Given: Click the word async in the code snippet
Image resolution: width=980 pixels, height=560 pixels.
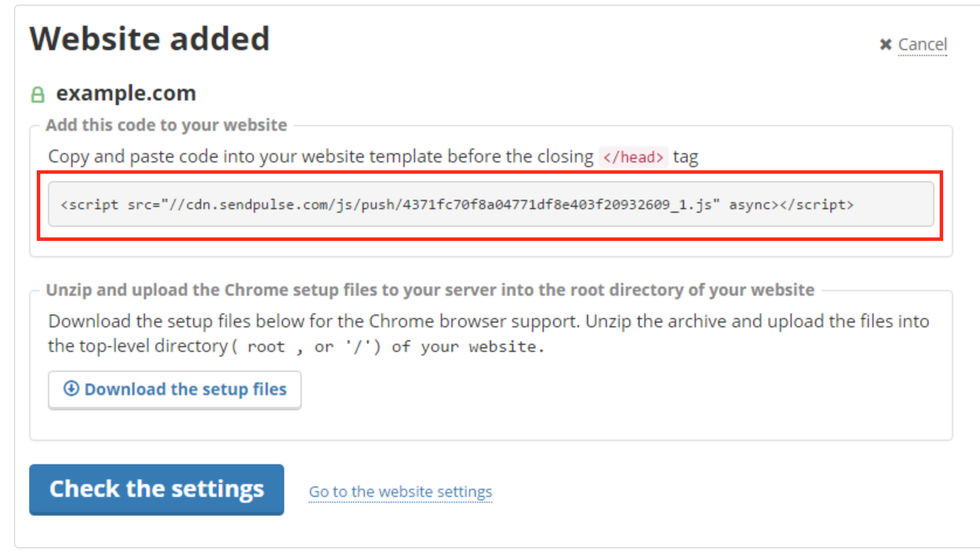Looking at the screenshot, I should [750, 205].
